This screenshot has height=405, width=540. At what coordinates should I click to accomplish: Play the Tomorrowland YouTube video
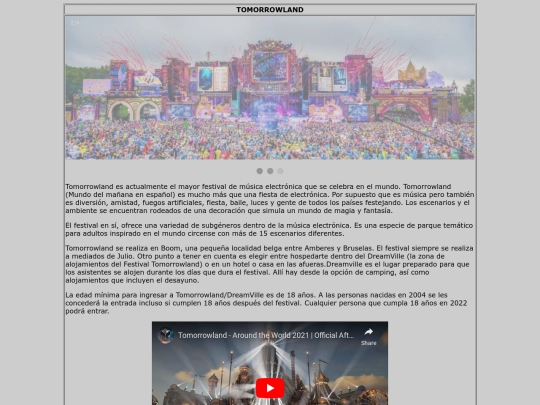pyautogui.click(x=270, y=388)
